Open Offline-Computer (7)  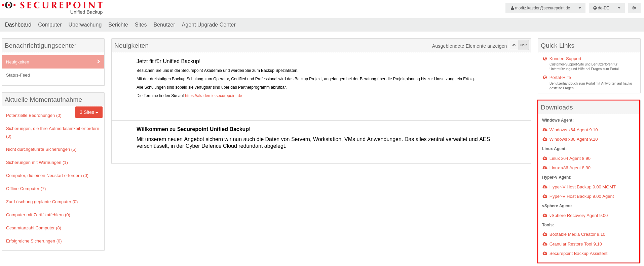26,188
